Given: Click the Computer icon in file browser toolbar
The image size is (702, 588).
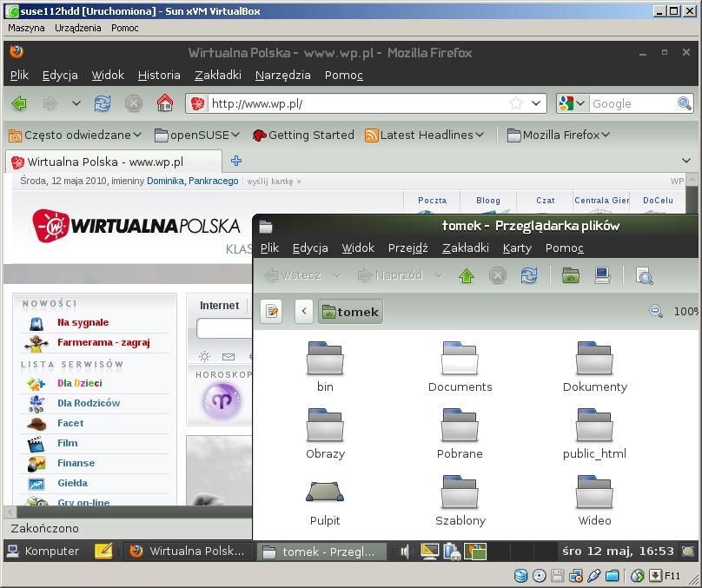Looking at the screenshot, I should tap(602, 275).
